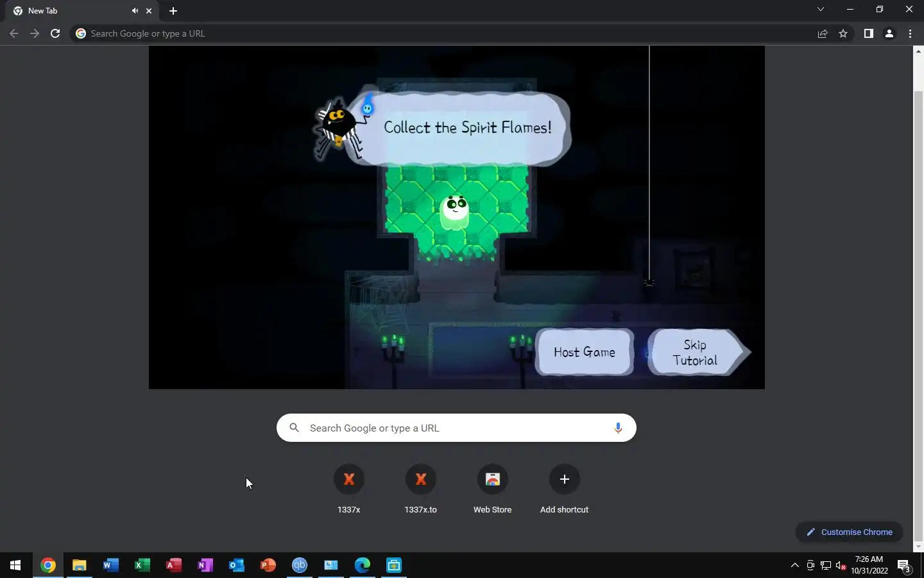
Task: Open Customise Chrome
Action: 850,532
